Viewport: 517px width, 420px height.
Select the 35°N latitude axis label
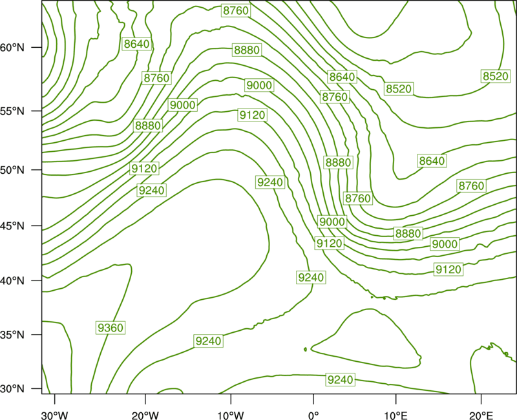tap(12, 335)
